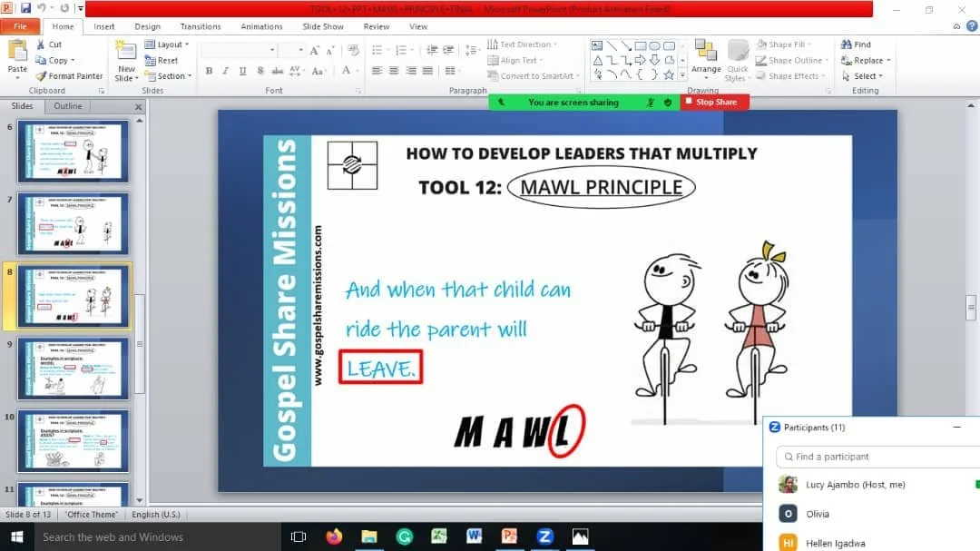Select the Format Painter tool
Image resolution: width=980 pixels, height=551 pixels.
[69, 75]
